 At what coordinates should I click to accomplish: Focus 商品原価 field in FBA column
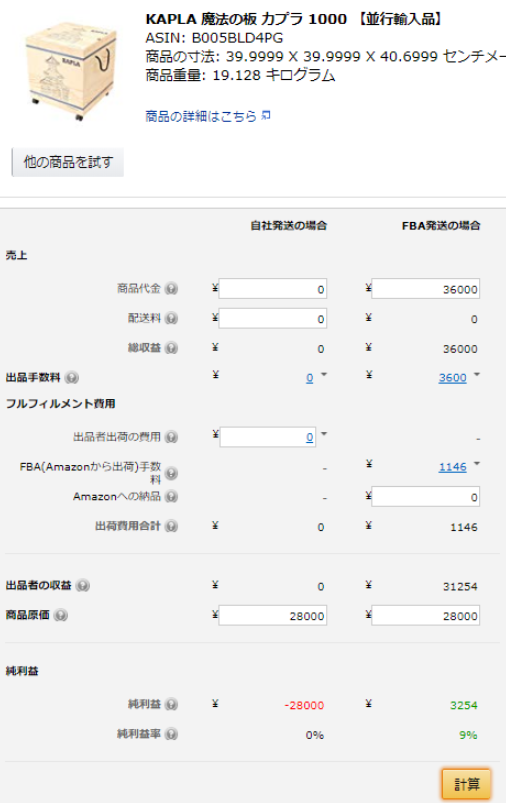[x=426, y=616]
